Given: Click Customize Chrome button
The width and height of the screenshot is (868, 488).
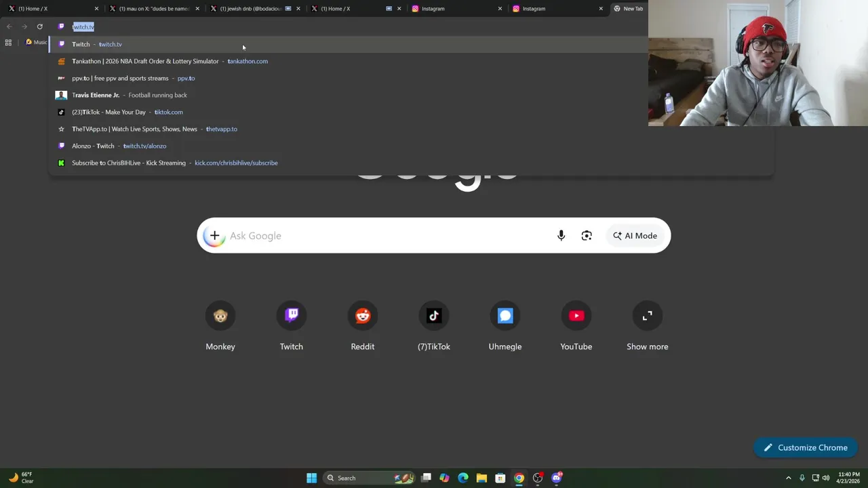Looking at the screenshot, I should click(806, 447).
